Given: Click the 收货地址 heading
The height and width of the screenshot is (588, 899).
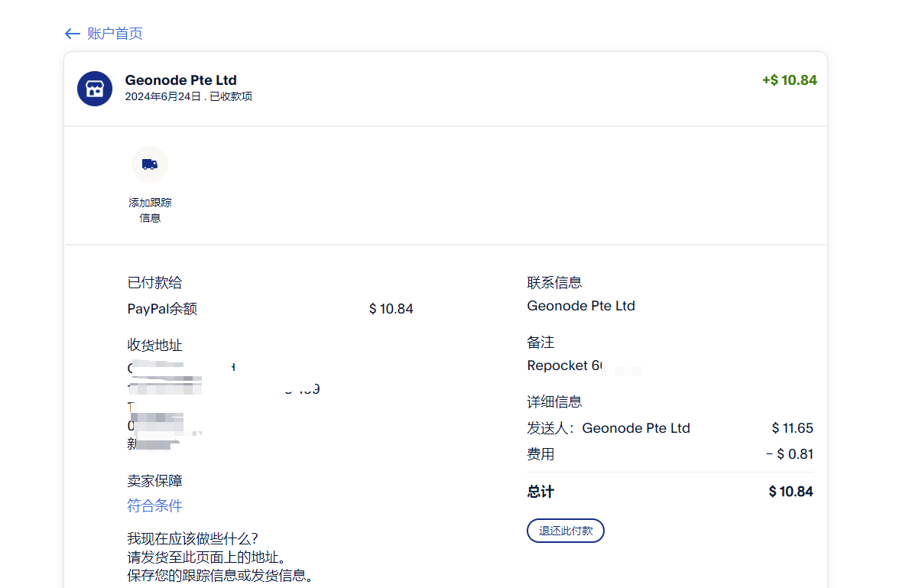Looking at the screenshot, I should [154, 346].
